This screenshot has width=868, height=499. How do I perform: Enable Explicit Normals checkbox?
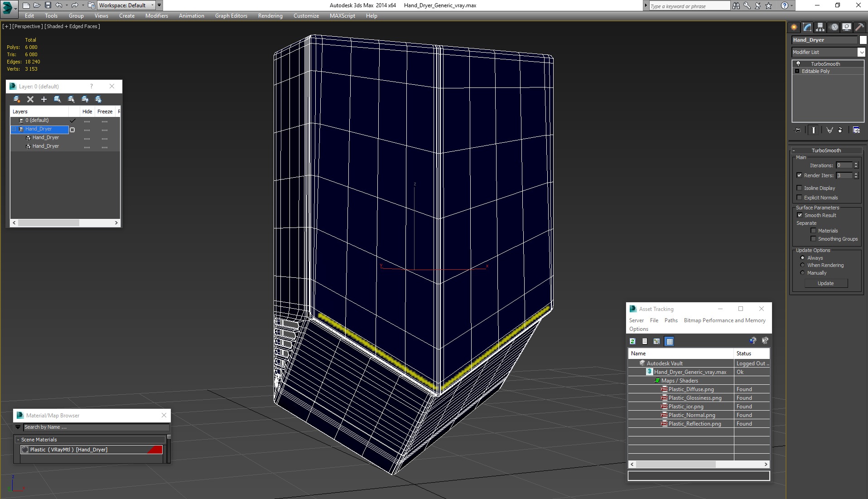(800, 198)
